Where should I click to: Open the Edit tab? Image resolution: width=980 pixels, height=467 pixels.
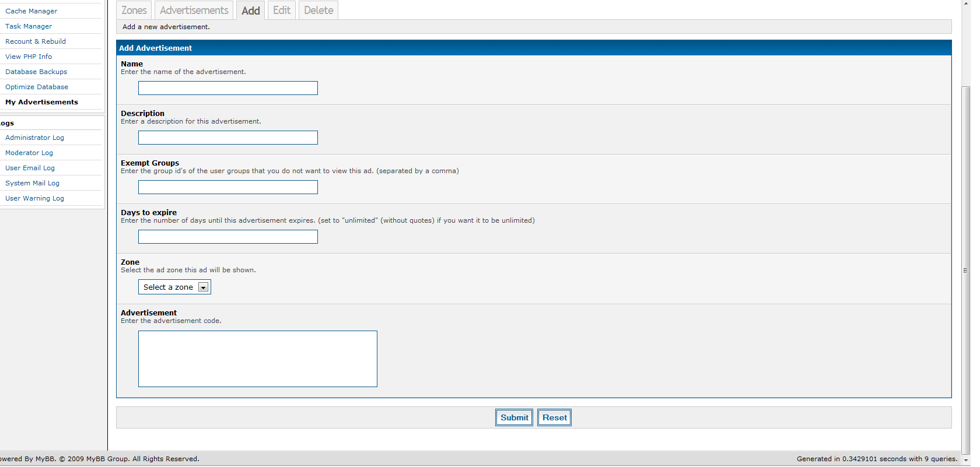282,10
